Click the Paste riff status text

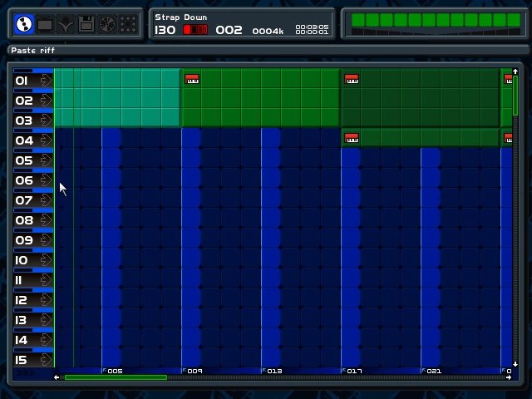tap(32, 51)
